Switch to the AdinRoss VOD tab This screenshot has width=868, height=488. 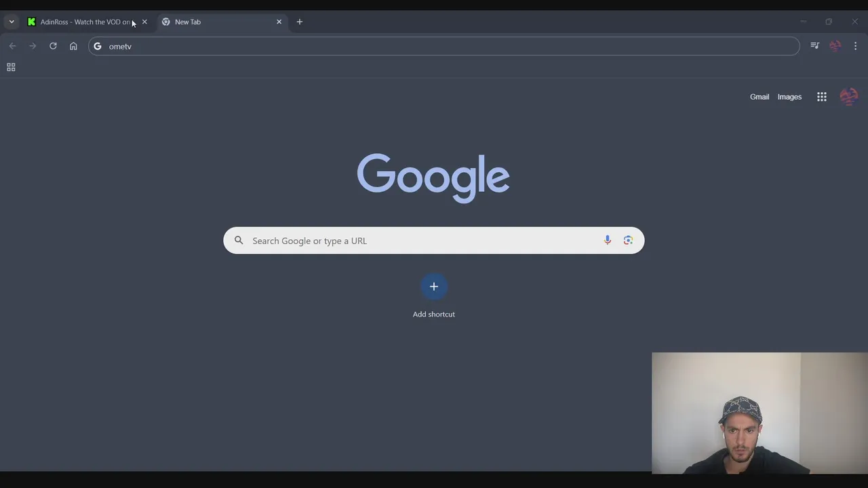coord(87,22)
